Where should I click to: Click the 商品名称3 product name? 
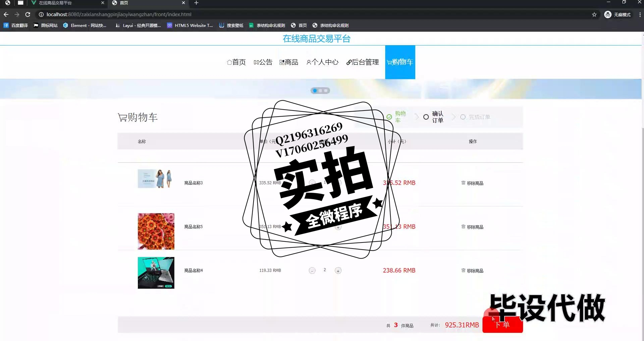click(194, 183)
